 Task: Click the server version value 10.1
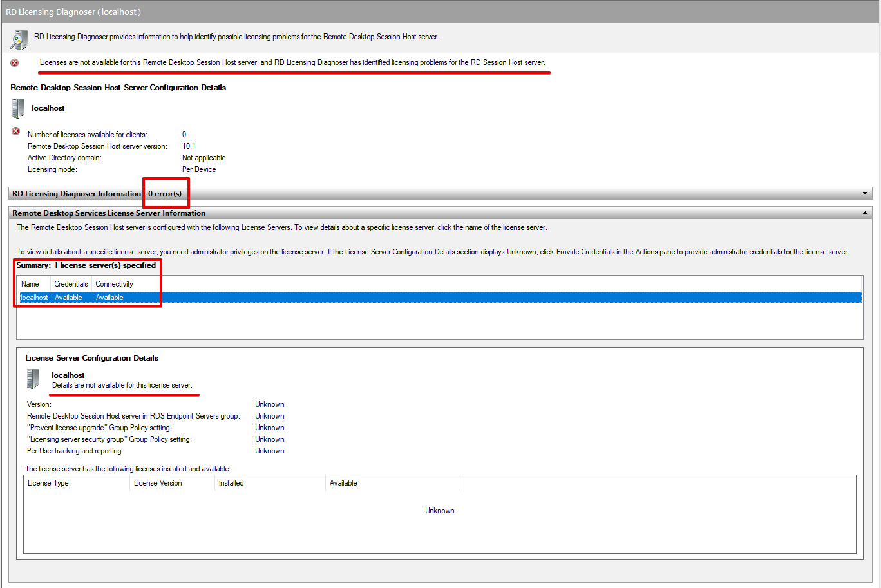[189, 146]
